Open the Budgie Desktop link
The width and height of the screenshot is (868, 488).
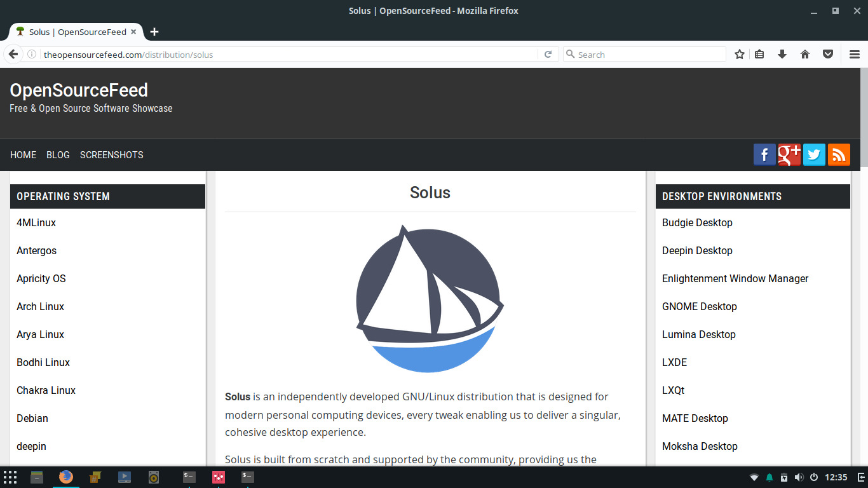tap(697, 222)
